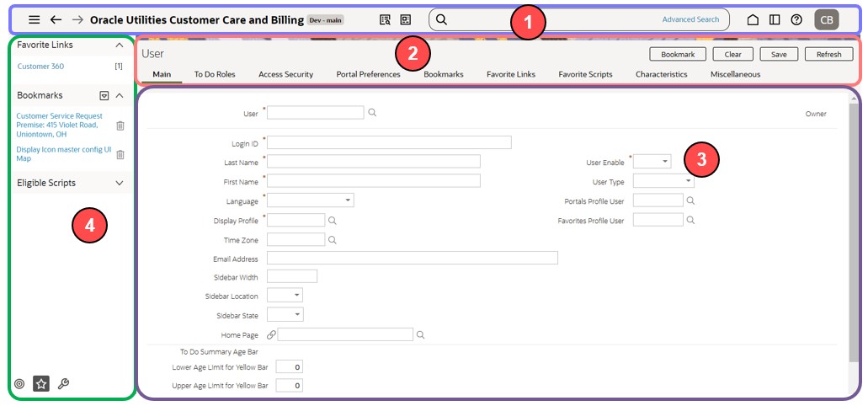Click the Clear button
Image resolution: width=868 pixels, height=406 pixels.
pyautogui.click(x=733, y=54)
